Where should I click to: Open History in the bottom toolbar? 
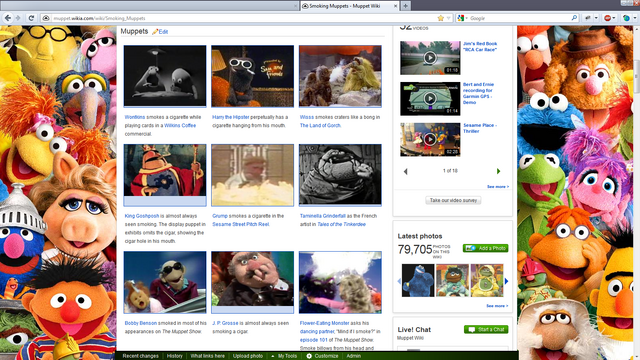175,356
